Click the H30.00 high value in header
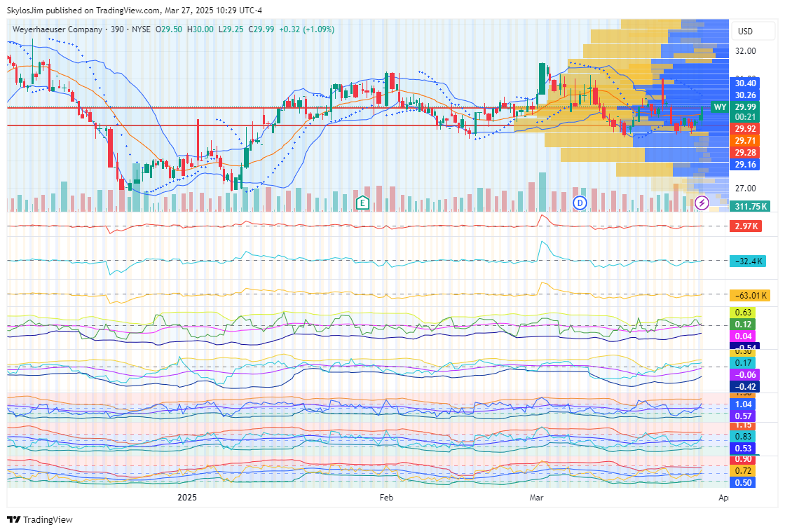 pyautogui.click(x=200, y=29)
